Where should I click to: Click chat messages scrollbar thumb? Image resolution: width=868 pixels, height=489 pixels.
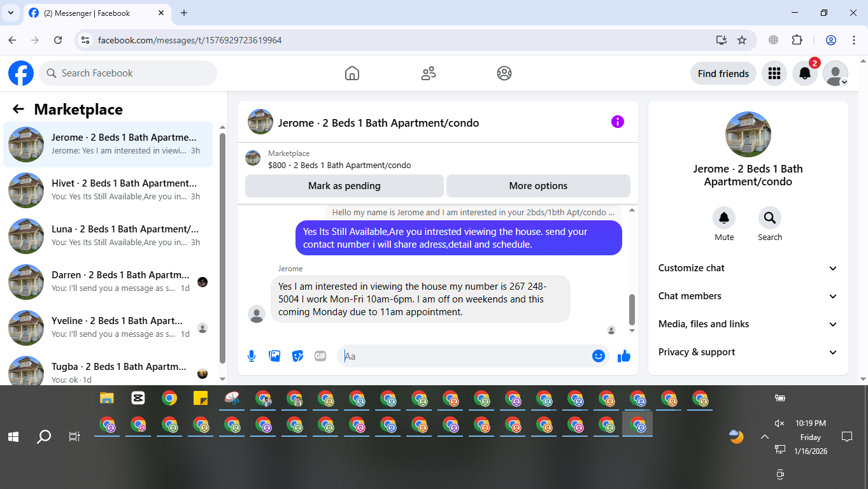632,309
